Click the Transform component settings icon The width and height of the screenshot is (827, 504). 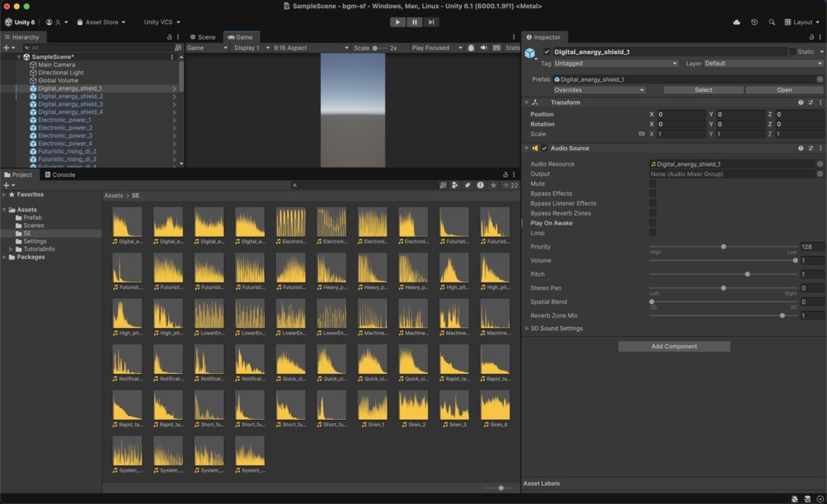click(x=821, y=103)
